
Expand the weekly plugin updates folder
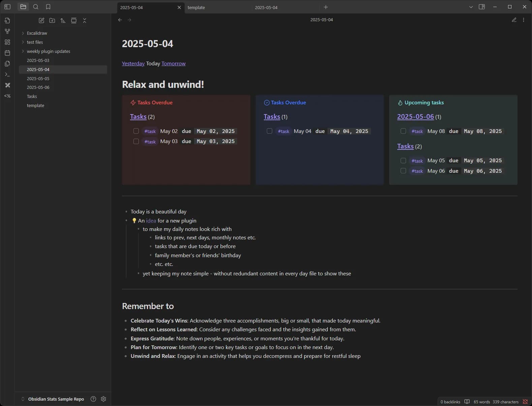[23, 51]
